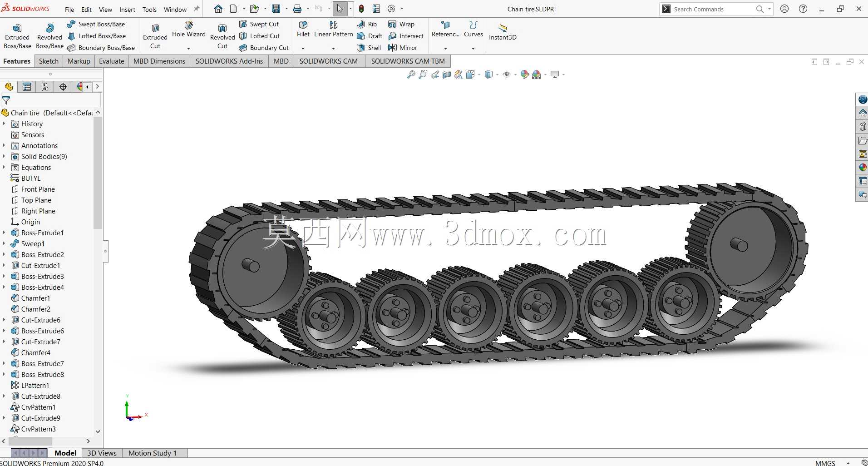Switch to the Motion Study 1 tab

point(152,453)
